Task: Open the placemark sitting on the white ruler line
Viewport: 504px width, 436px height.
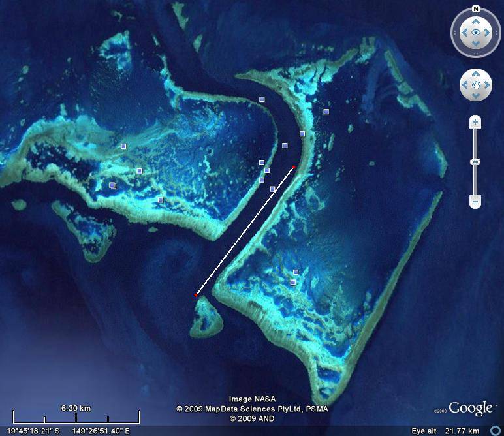Action: (x=272, y=189)
